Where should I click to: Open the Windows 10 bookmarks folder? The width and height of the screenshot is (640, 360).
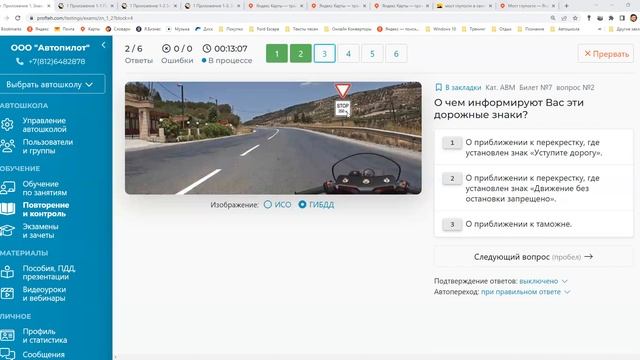point(440,29)
